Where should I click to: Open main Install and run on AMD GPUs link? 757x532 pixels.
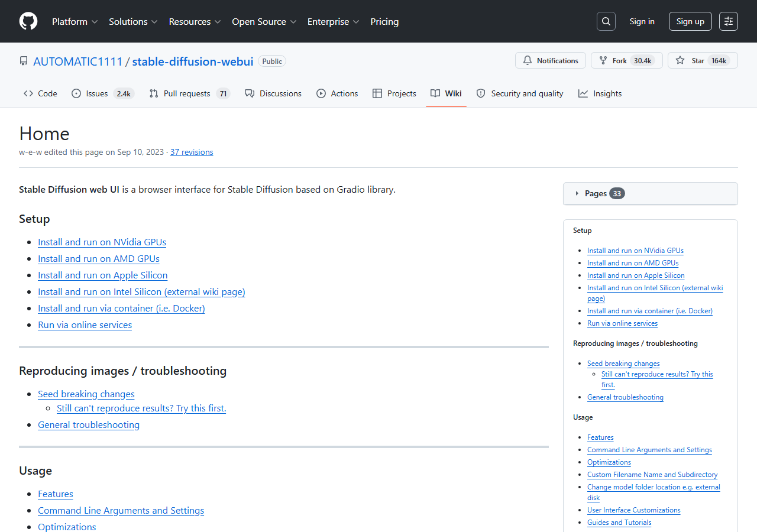tap(99, 259)
